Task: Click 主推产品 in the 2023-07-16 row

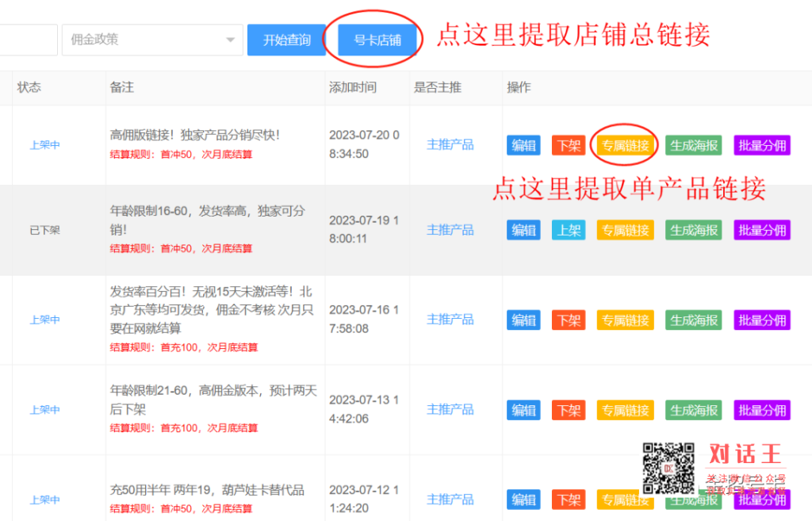Action: point(450,320)
